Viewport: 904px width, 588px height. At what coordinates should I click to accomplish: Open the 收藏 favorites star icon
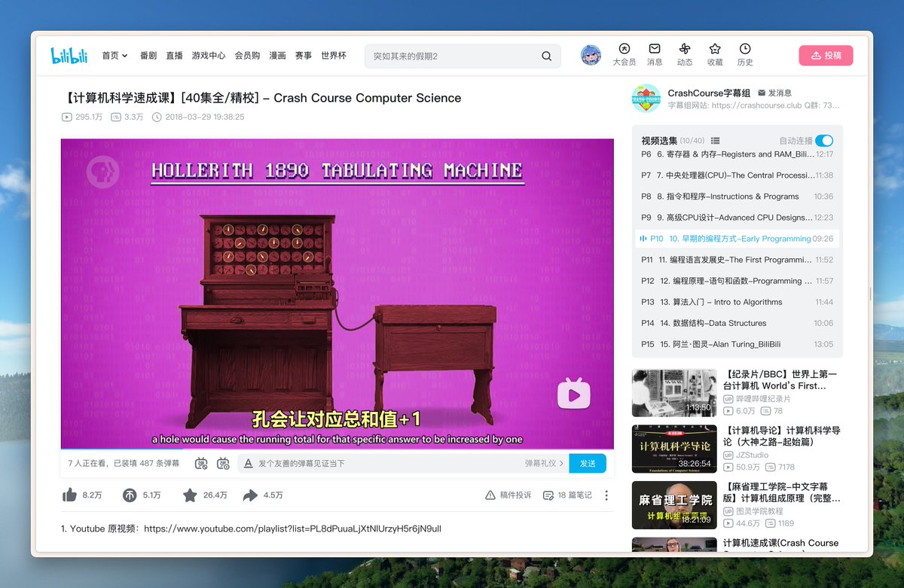(x=715, y=49)
